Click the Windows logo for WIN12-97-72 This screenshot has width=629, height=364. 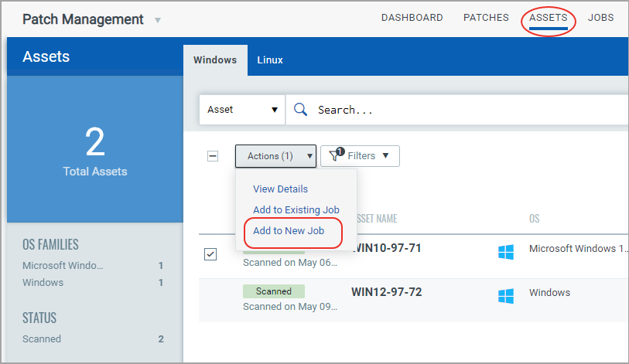click(505, 296)
